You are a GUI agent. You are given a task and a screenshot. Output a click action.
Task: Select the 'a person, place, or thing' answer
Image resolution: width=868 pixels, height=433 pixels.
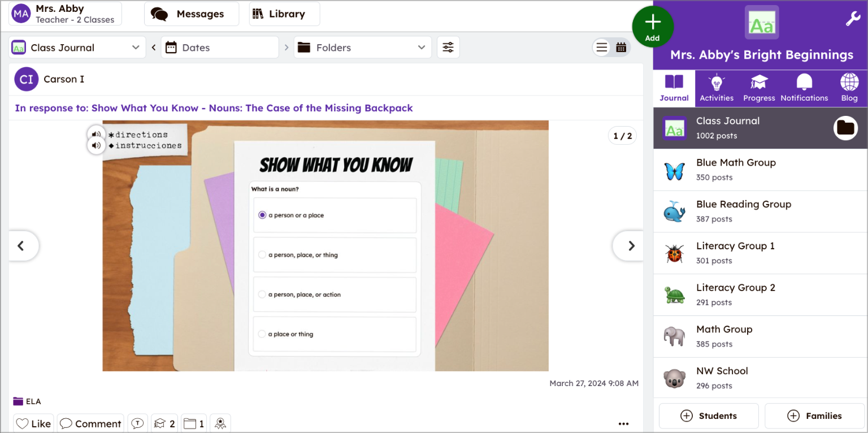pyautogui.click(x=335, y=254)
